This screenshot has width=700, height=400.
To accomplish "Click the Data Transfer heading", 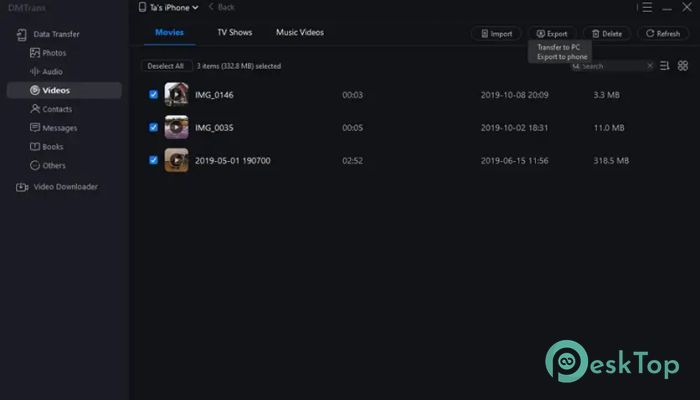I will pos(56,34).
